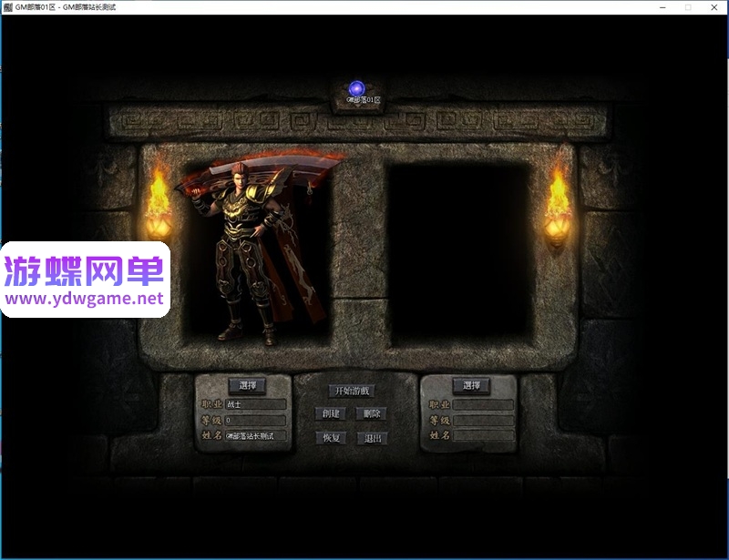Click the app icon in the title bar
The width and height of the screenshot is (729, 560).
coord(7,7)
